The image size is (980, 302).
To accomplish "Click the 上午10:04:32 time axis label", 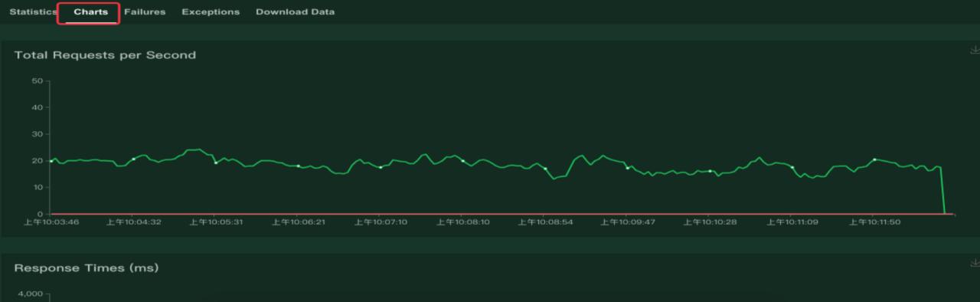I will [x=133, y=222].
